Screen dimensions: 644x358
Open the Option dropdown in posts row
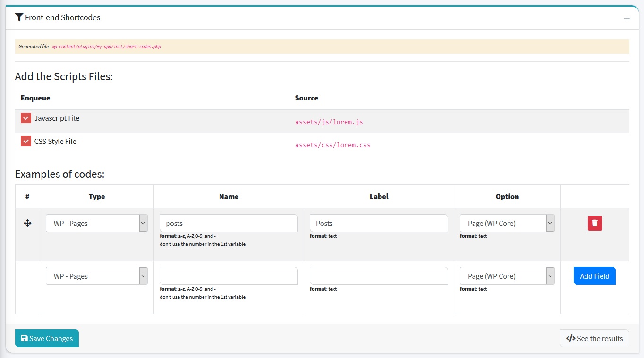click(507, 223)
